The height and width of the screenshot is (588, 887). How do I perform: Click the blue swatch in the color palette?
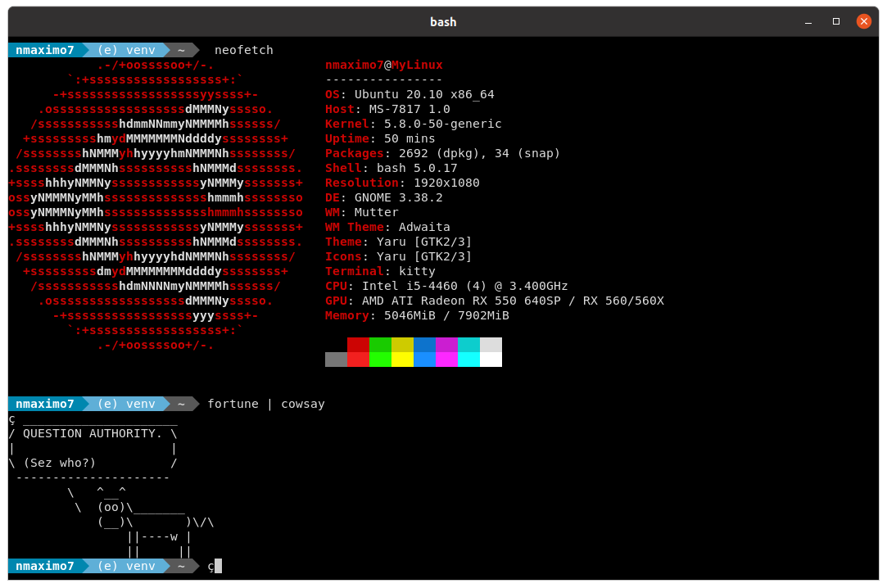point(425,352)
